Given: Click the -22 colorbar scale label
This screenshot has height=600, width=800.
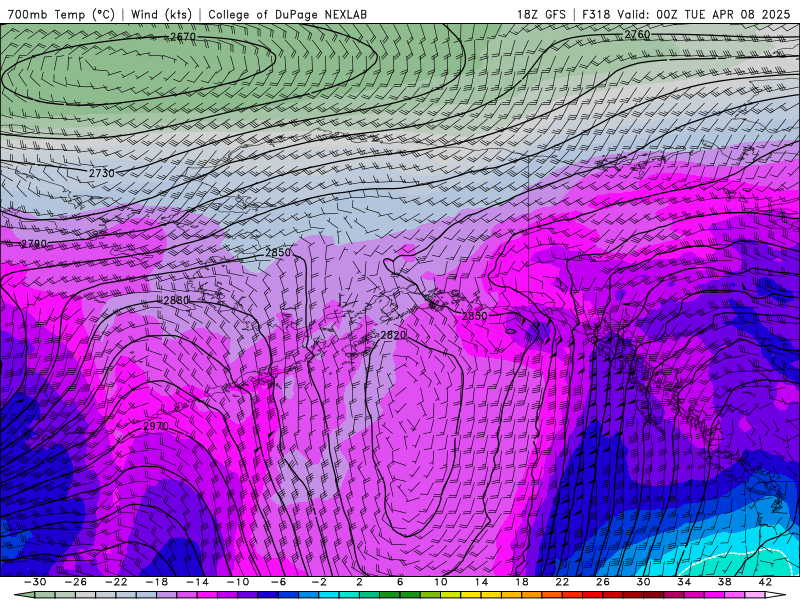Looking at the screenshot, I should (116, 582).
